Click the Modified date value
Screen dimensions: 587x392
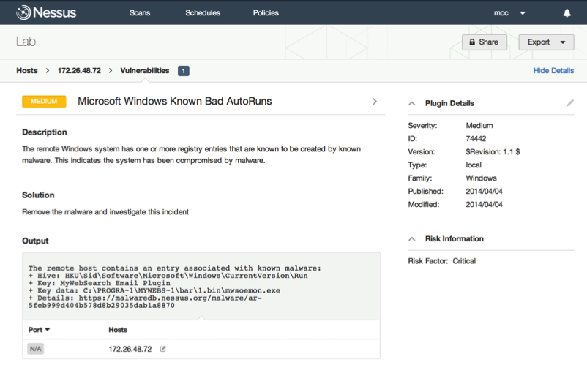[x=484, y=204]
